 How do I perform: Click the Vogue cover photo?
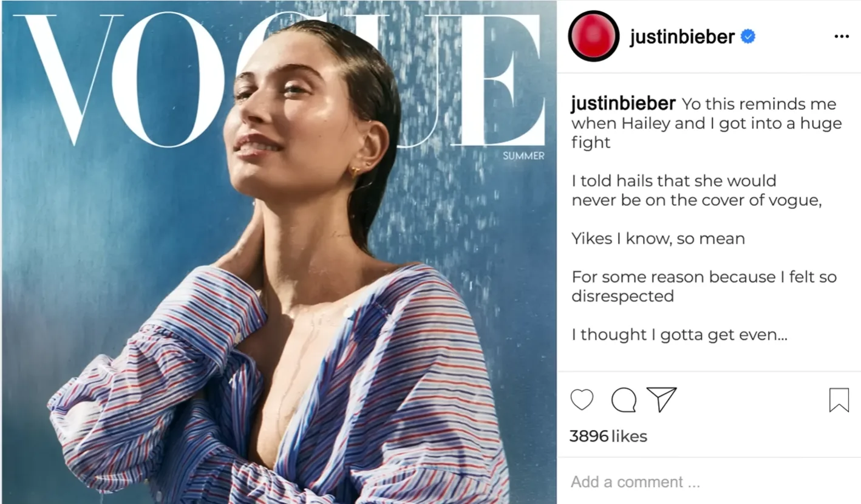[x=279, y=252]
